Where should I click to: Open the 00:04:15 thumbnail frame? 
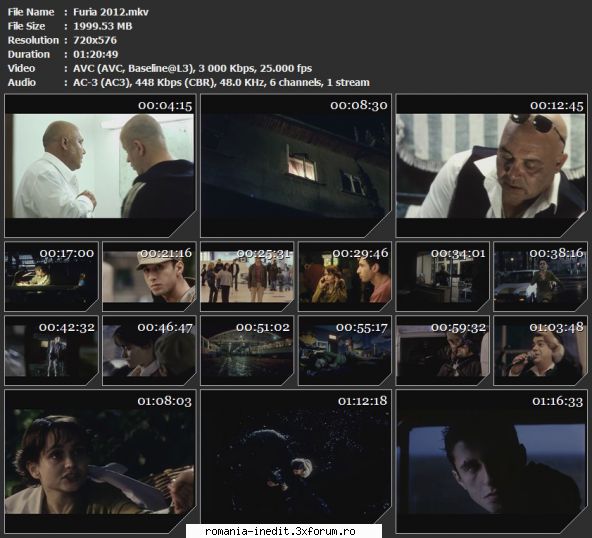[100, 166]
